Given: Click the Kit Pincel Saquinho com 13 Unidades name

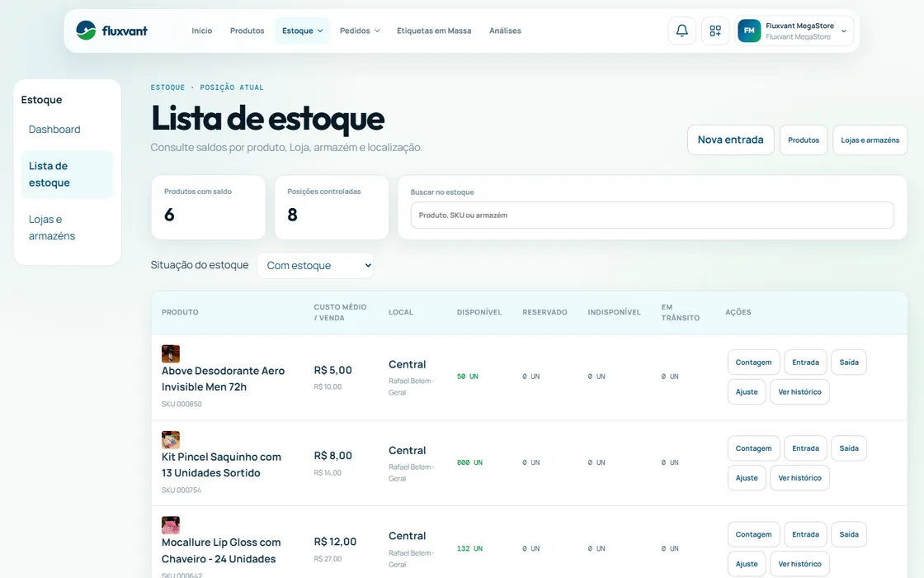Looking at the screenshot, I should coord(221,465).
